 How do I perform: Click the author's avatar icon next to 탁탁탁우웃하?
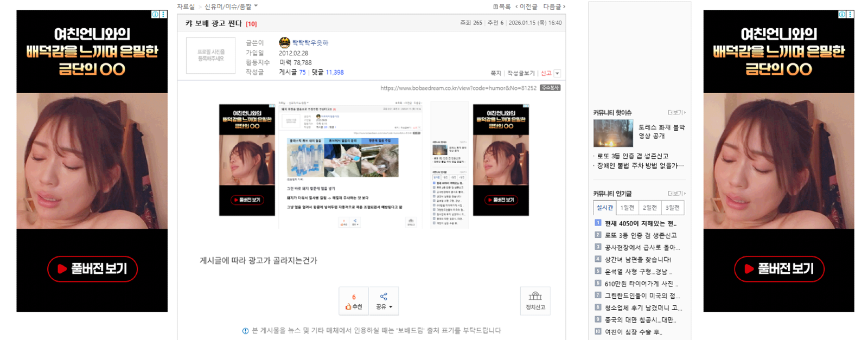(284, 43)
